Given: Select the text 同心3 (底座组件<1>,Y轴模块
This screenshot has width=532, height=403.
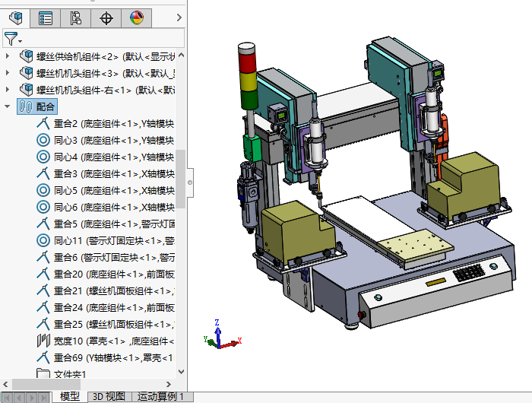Looking at the screenshot, I should pyautogui.click(x=114, y=140).
